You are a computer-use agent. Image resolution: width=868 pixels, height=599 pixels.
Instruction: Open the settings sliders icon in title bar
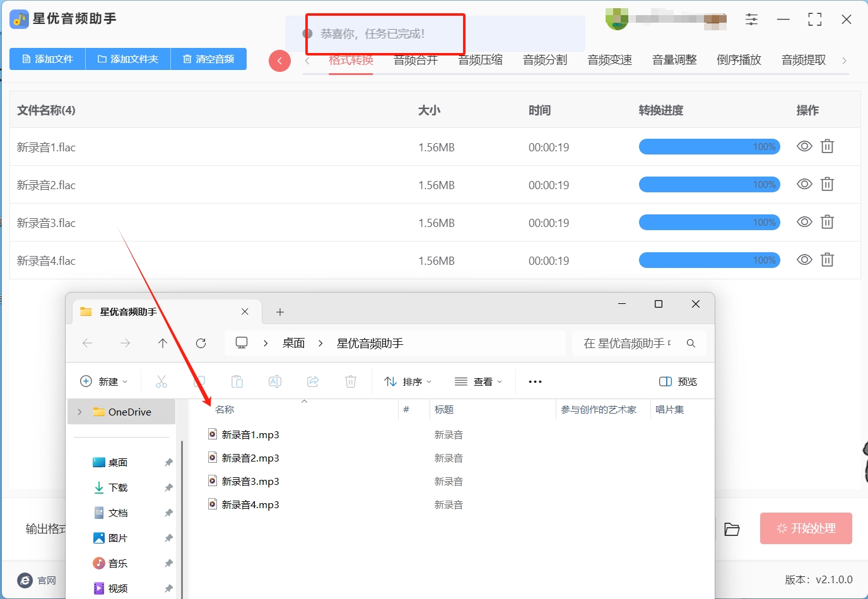pyautogui.click(x=751, y=20)
